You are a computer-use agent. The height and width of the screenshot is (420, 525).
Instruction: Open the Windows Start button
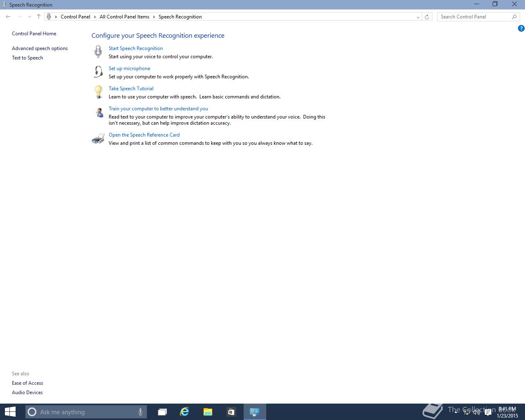(10, 412)
